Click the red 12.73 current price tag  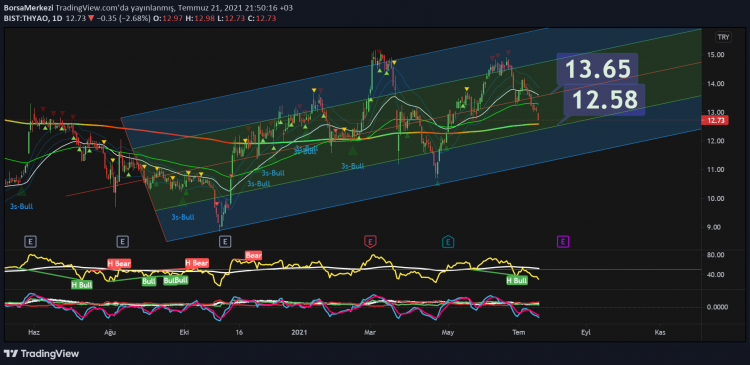(x=715, y=121)
